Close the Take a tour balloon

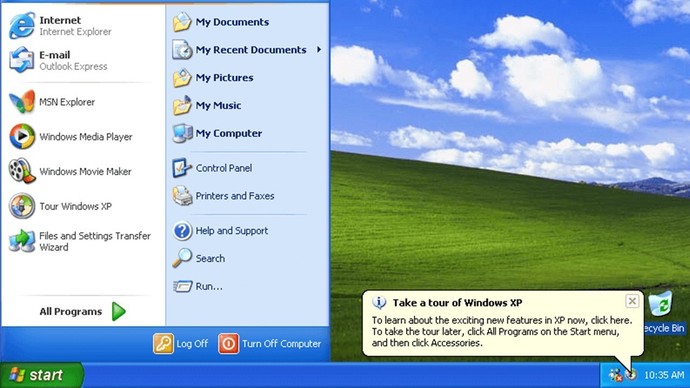click(x=632, y=301)
